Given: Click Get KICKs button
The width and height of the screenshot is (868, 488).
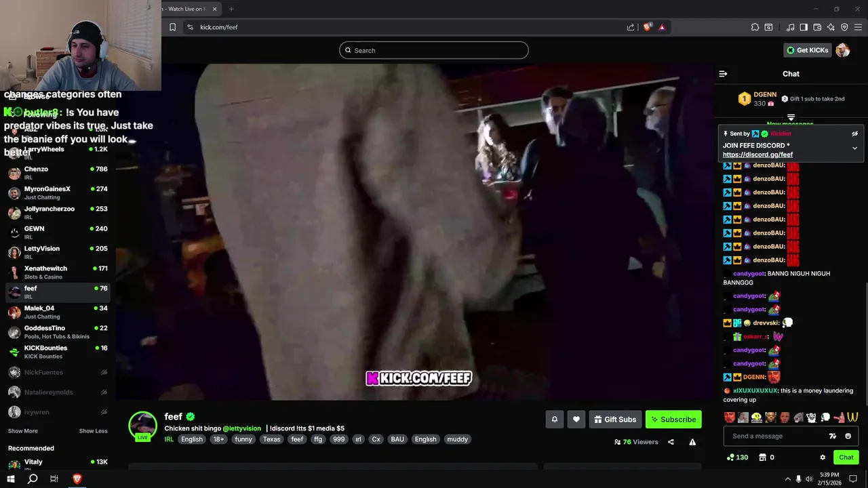Looking at the screenshot, I should (x=807, y=50).
